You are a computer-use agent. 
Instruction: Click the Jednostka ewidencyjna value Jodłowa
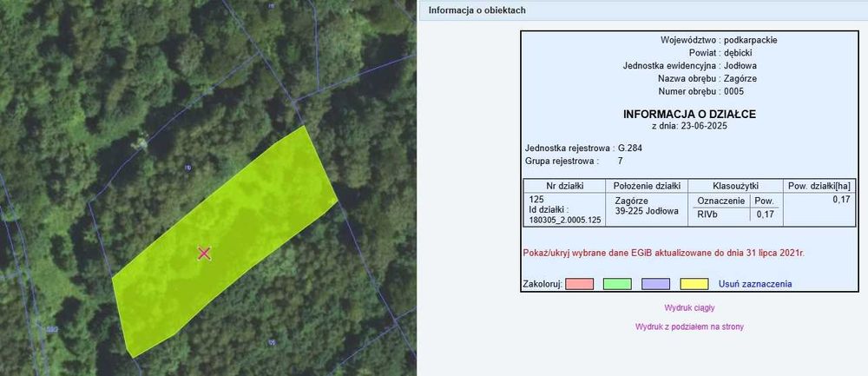740,66
